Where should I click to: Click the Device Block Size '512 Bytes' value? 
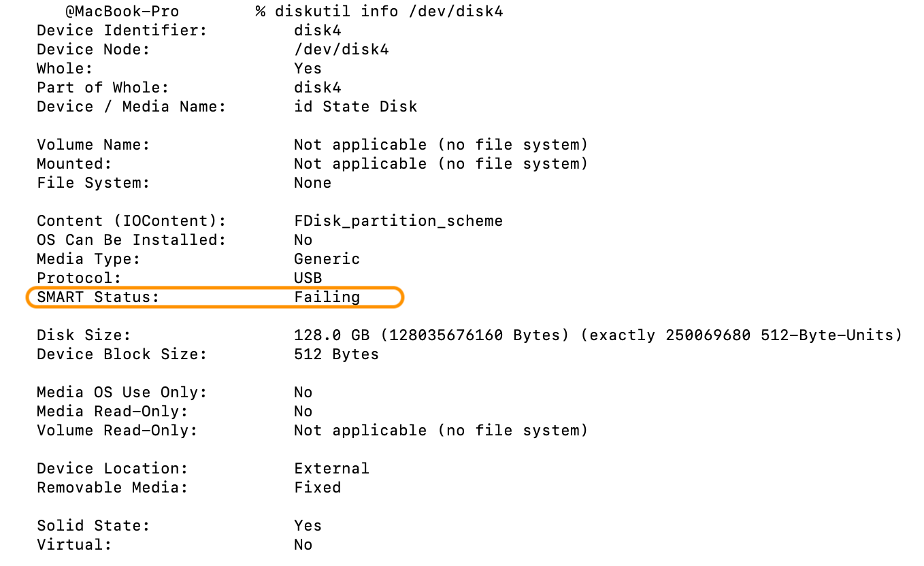coord(336,354)
